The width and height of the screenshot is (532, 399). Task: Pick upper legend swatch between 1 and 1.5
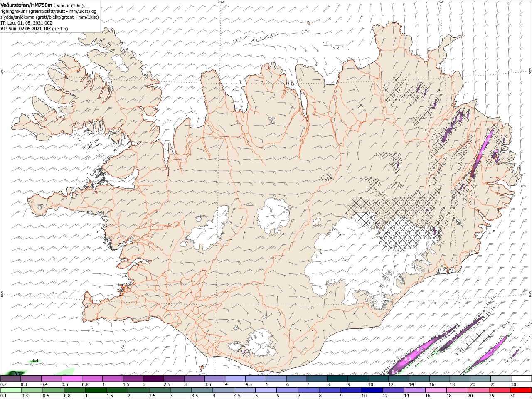113,379
